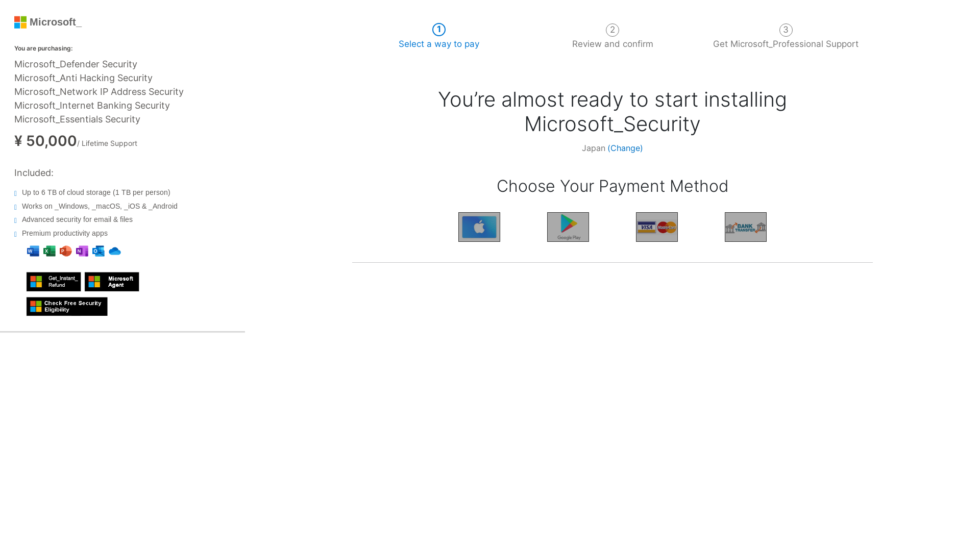
Task: Click 'Advanced security for email & files'
Action: pos(77,219)
